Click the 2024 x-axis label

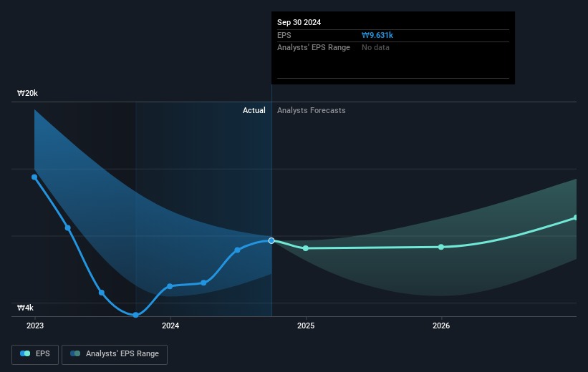coord(170,326)
